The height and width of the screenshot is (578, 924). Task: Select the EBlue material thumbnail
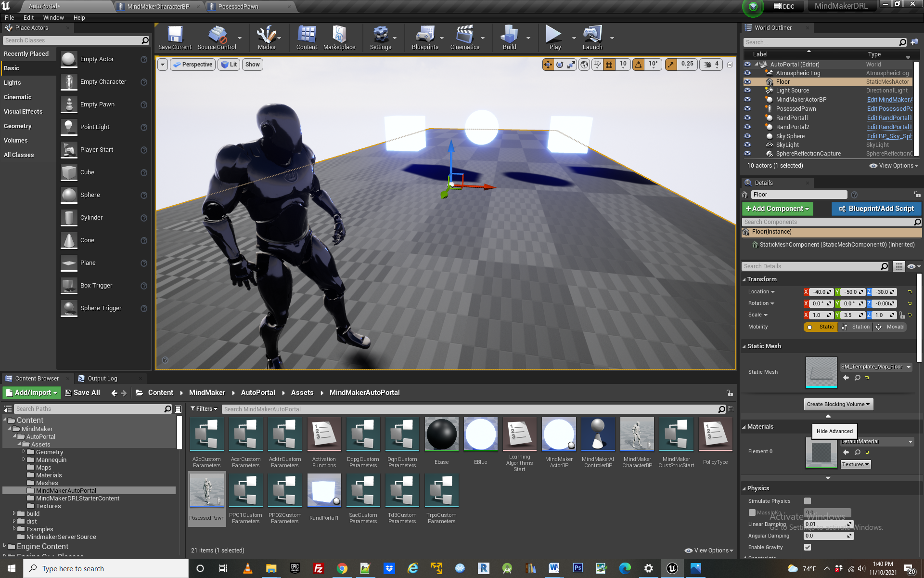[x=480, y=434]
